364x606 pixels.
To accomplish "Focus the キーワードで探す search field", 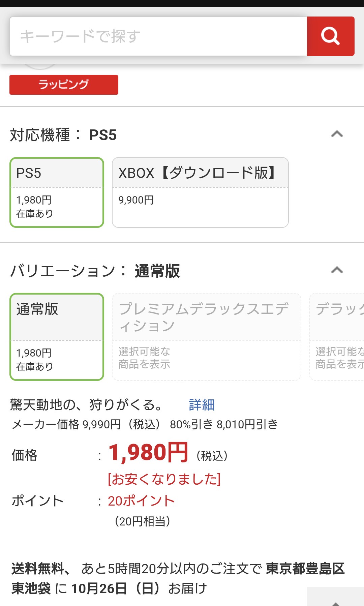I will (x=158, y=36).
